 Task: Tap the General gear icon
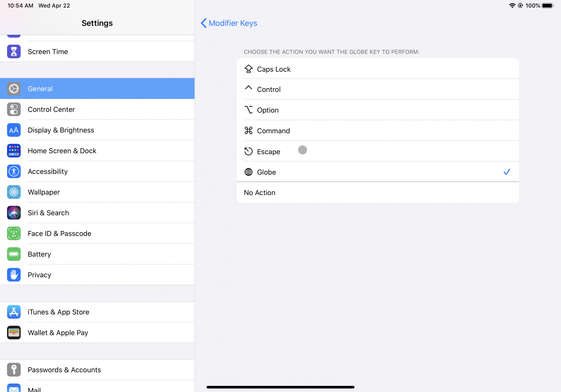14,89
